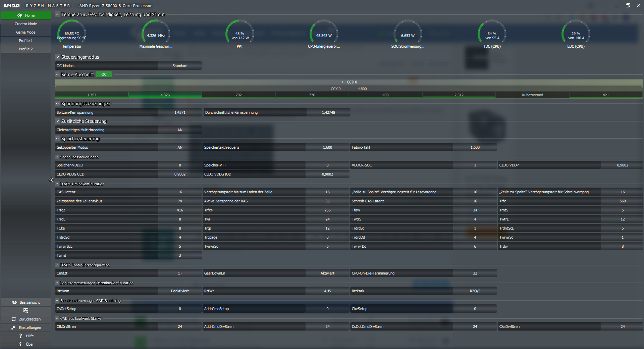
Task: Open Hilfe question mark help
Action: 26,336
